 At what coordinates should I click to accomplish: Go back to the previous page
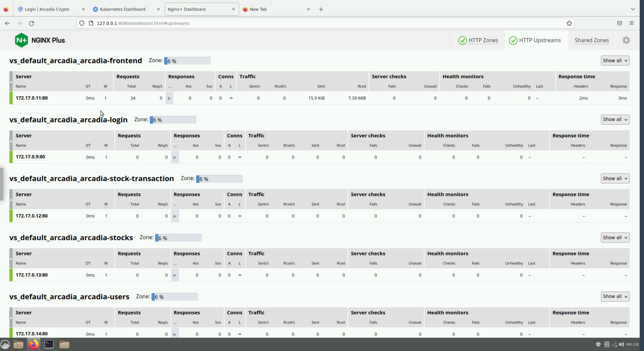pos(7,23)
